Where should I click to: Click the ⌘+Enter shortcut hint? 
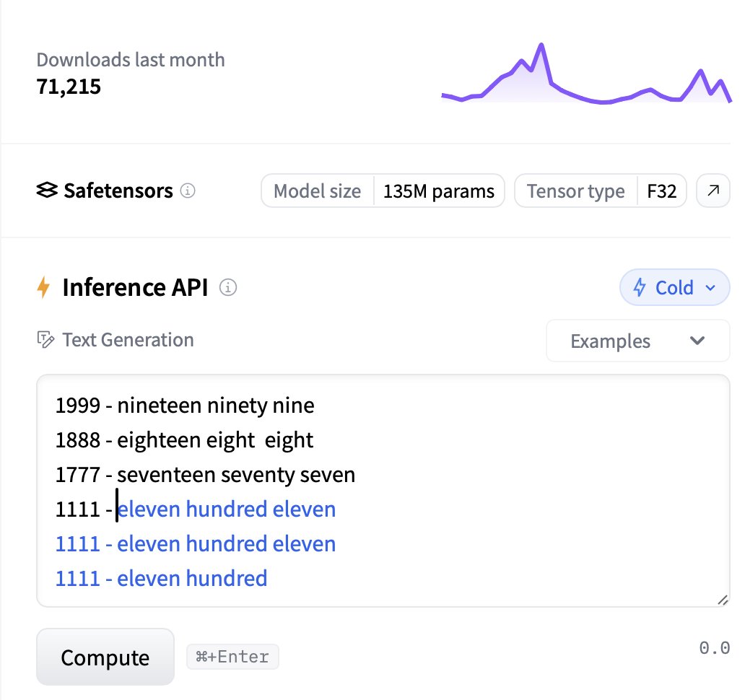(x=232, y=657)
